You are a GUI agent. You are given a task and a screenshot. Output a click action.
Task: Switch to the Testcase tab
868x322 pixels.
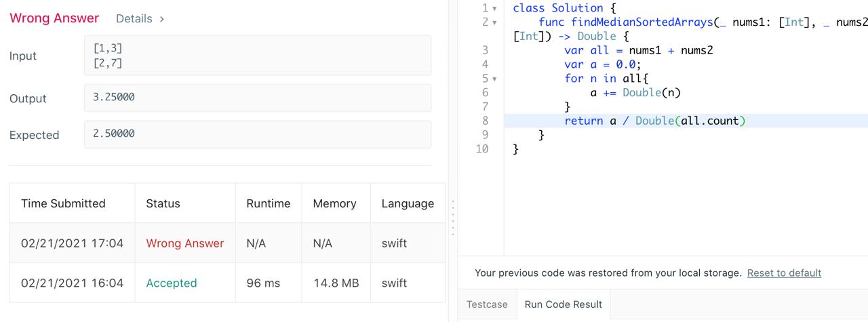pyautogui.click(x=487, y=304)
